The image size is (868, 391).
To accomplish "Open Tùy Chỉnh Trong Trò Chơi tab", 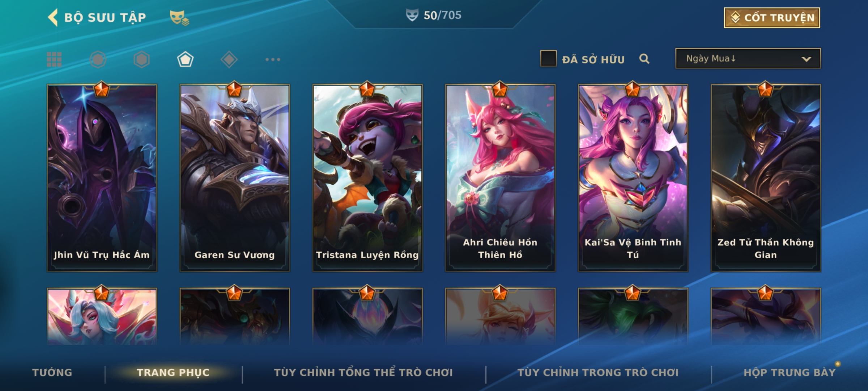I will [x=598, y=373].
